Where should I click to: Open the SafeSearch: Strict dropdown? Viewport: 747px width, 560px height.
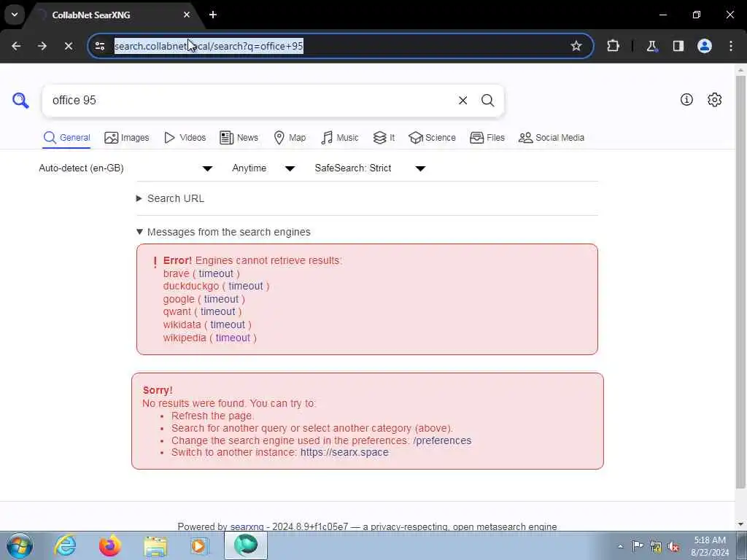point(370,168)
